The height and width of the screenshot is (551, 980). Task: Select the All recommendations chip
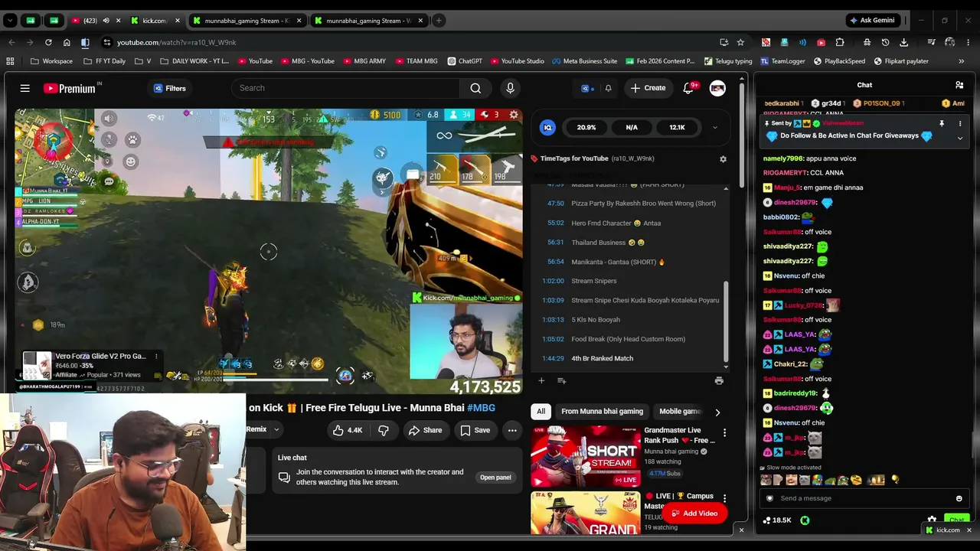click(541, 412)
